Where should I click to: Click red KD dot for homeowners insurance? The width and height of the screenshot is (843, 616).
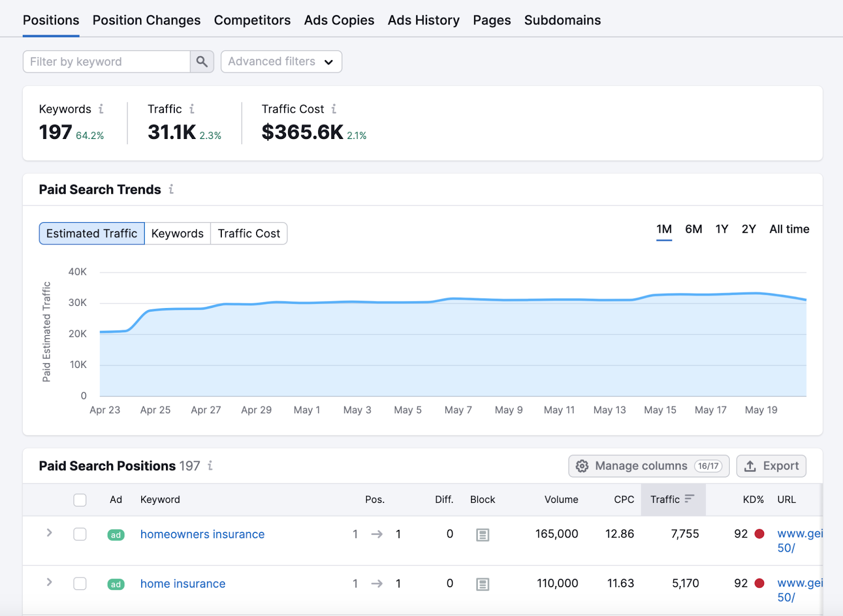[759, 534]
